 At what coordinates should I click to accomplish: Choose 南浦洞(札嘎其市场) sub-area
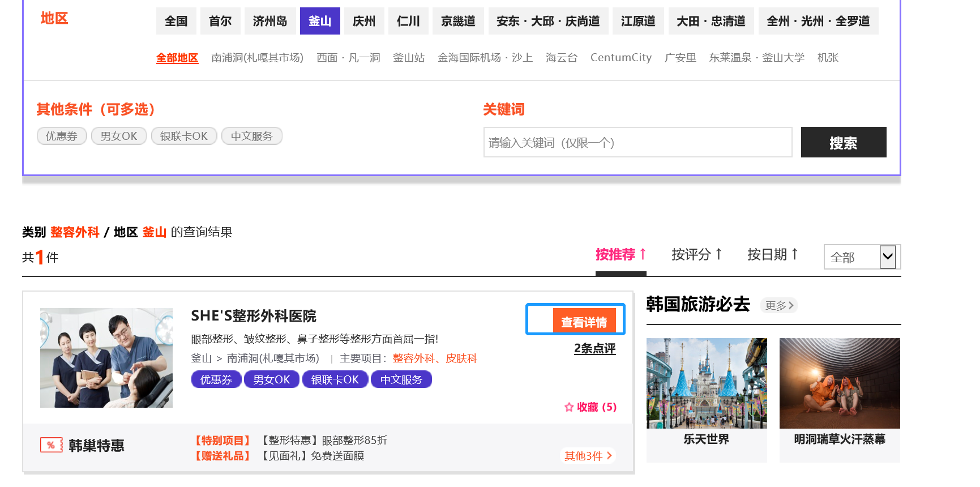coord(257,58)
